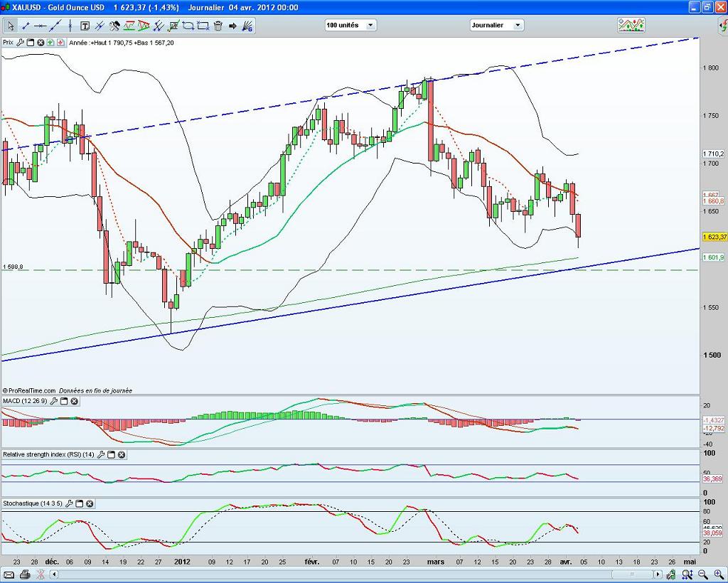Click the print icon at bottom left
This screenshot has height=583, width=728.
click(25, 574)
